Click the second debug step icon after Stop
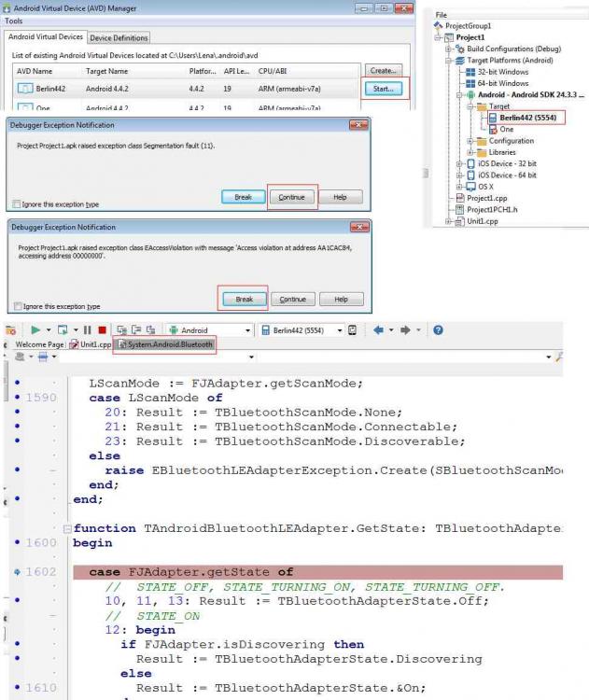This screenshot has height=700, width=589. 136,329
